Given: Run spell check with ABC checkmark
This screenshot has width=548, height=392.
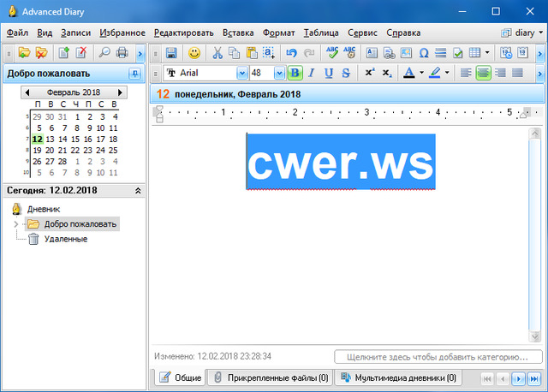Looking at the screenshot, I should [332, 53].
